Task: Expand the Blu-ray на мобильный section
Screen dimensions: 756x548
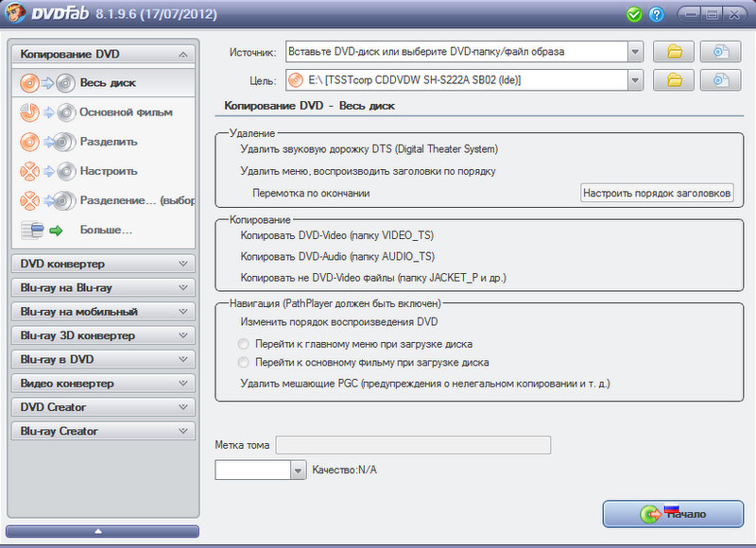Action: tap(103, 312)
